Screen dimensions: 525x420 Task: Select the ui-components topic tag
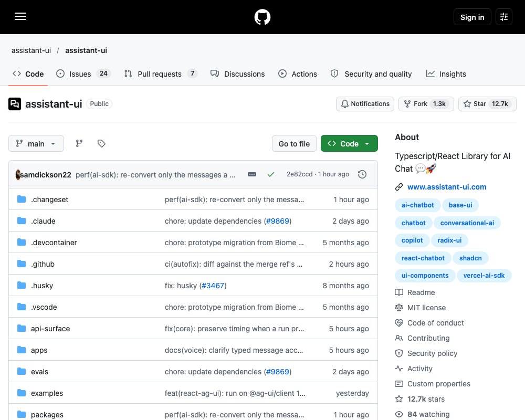click(425, 275)
